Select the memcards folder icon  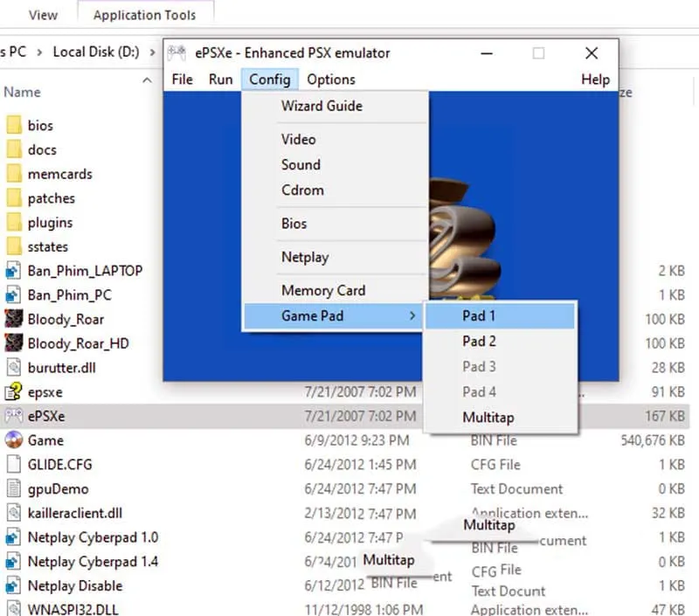(x=14, y=173)
